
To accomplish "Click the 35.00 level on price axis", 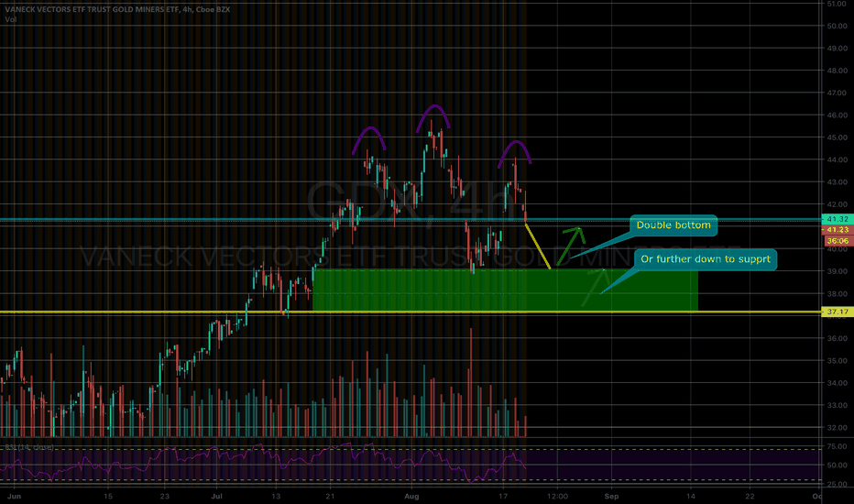I will (838, 361).
